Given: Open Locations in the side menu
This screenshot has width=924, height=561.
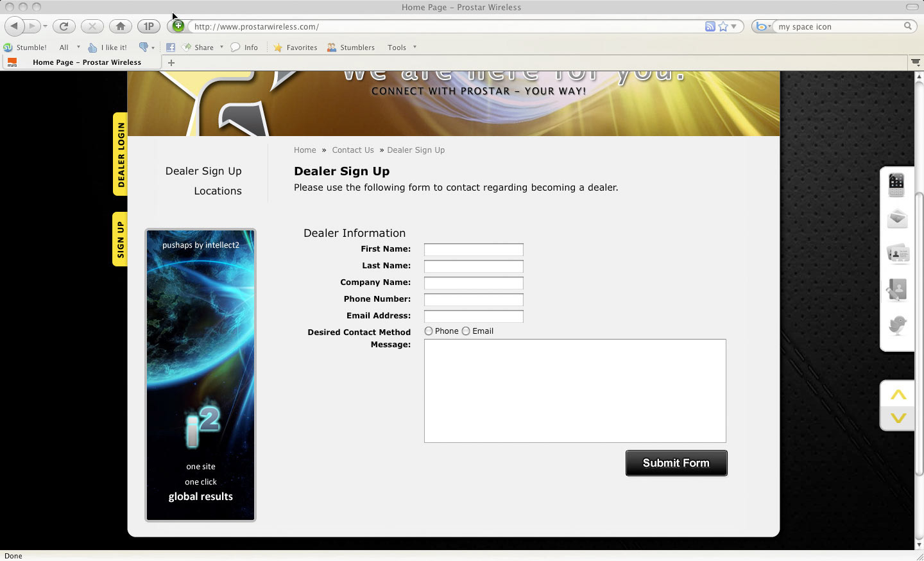Looking at the screenshot, I should point(218,191).
